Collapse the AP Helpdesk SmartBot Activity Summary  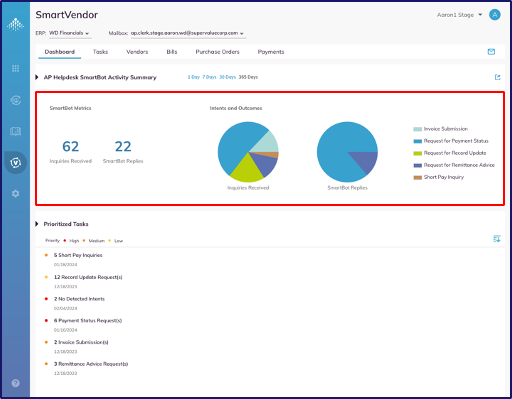(37, 77)
